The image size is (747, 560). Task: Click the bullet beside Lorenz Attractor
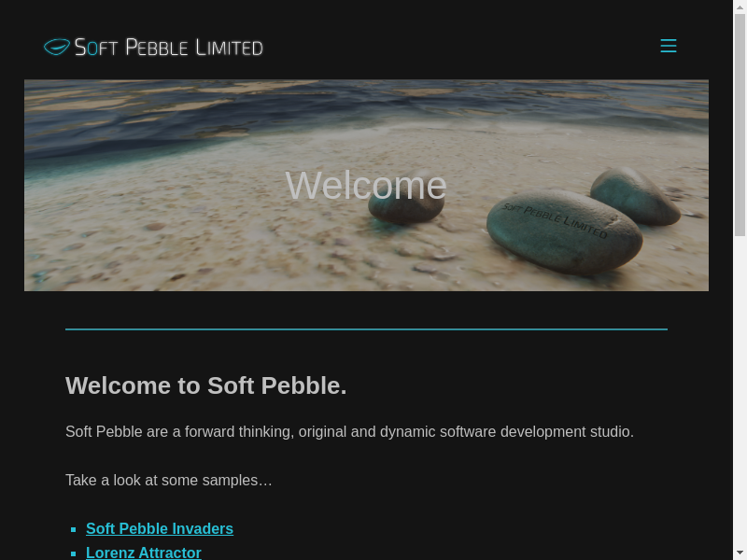[73, 553]
